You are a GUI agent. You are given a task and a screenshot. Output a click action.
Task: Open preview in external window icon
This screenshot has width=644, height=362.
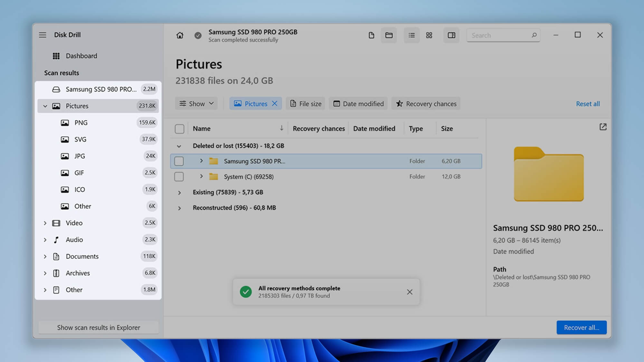coord(603,127)
